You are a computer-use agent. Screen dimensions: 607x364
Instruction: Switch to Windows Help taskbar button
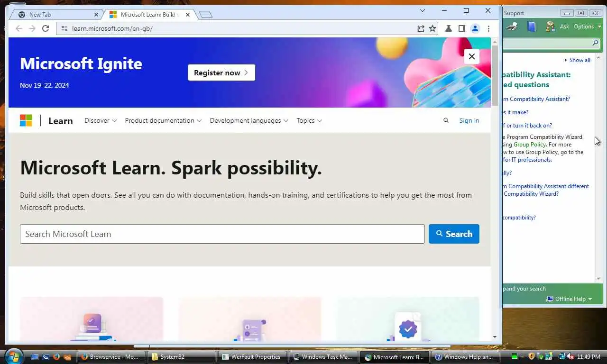(465, 357)
